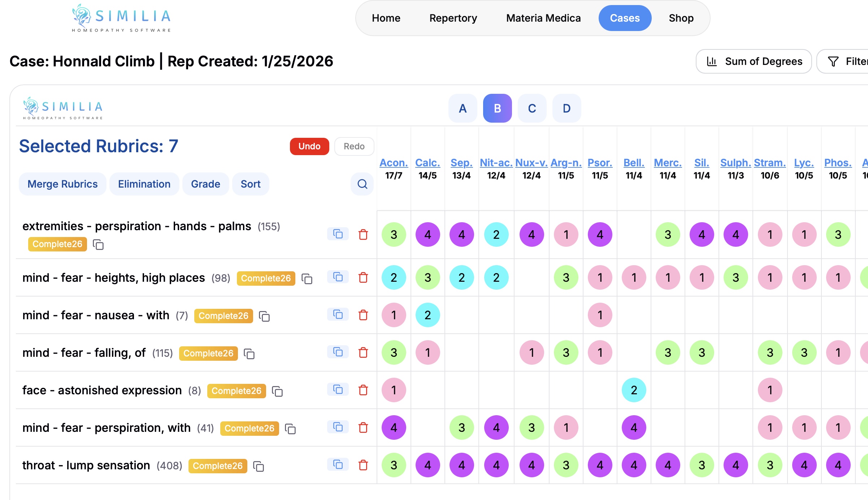Click copy icon beside 'heights, high places' Complete26 tag
Image resolution: width=868 pixels, height=500 pixels.
(307, 279)
